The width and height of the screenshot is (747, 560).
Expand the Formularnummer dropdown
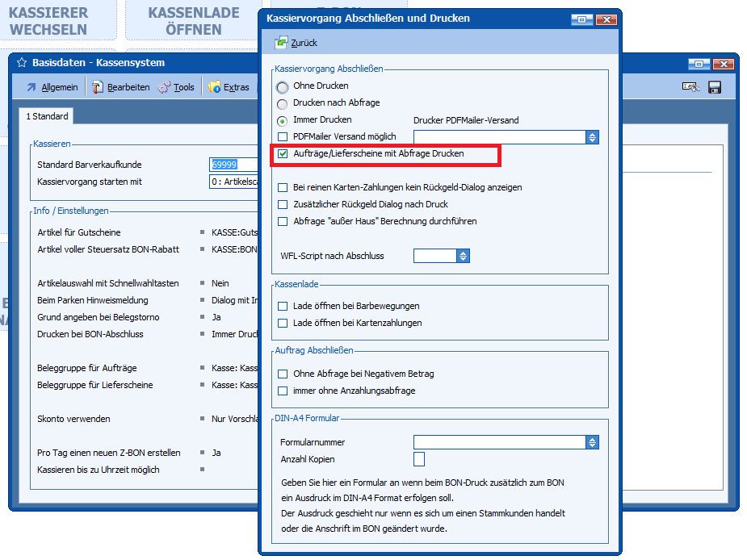[x=592, y=442]
